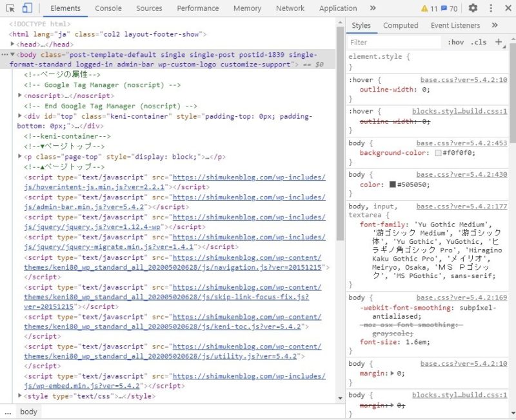The width and height of the screenshot is (516, 420).
Task: Open the Sources tab
Action: (x=149, y=8)
